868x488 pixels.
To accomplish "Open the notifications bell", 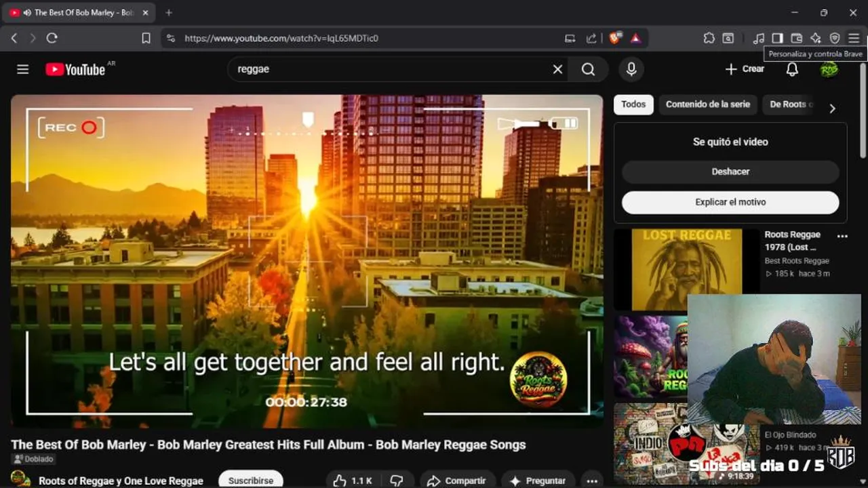I will click(x=792, y=69).
